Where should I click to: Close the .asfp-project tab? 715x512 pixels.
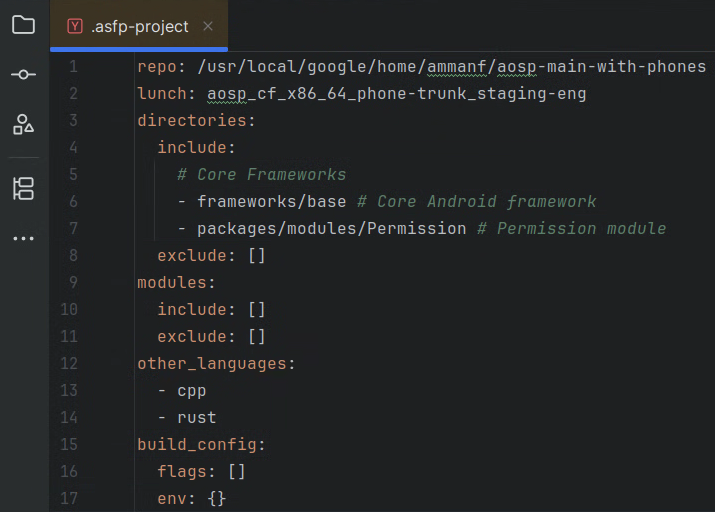[x=208, y=27]
